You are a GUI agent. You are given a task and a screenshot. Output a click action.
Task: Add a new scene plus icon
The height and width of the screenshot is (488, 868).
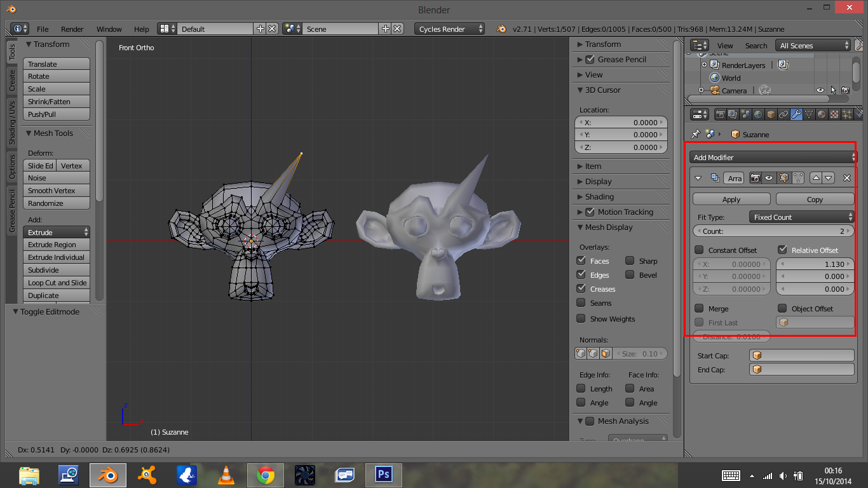[385, 29]
